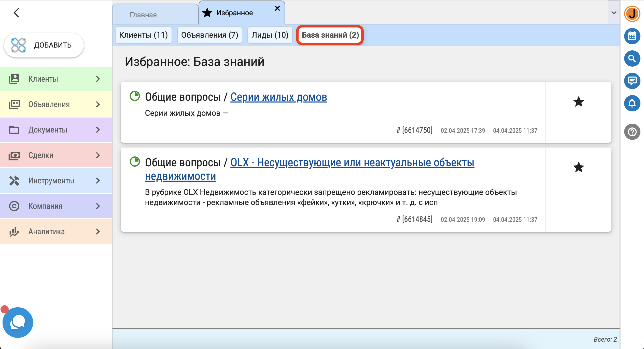644x349 pixels.
Task: Open the tabs dropdown chevron at top right
Action: [x=614, y=13]
